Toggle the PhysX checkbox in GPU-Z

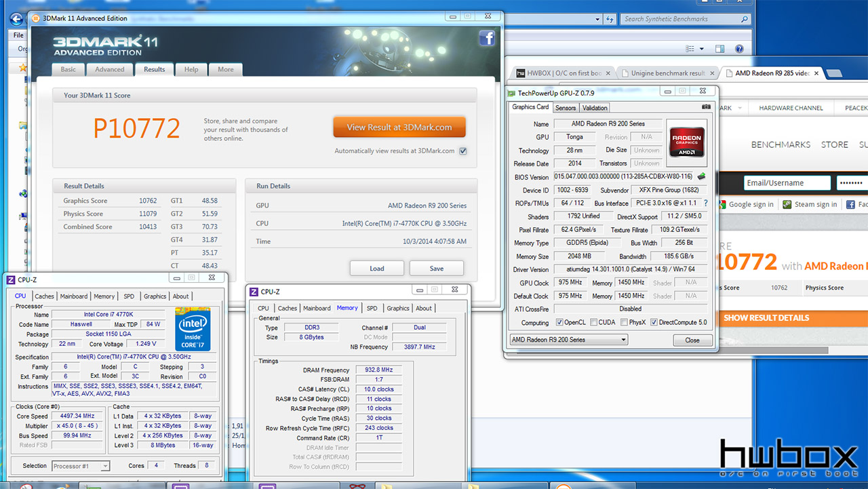(623, 322)
